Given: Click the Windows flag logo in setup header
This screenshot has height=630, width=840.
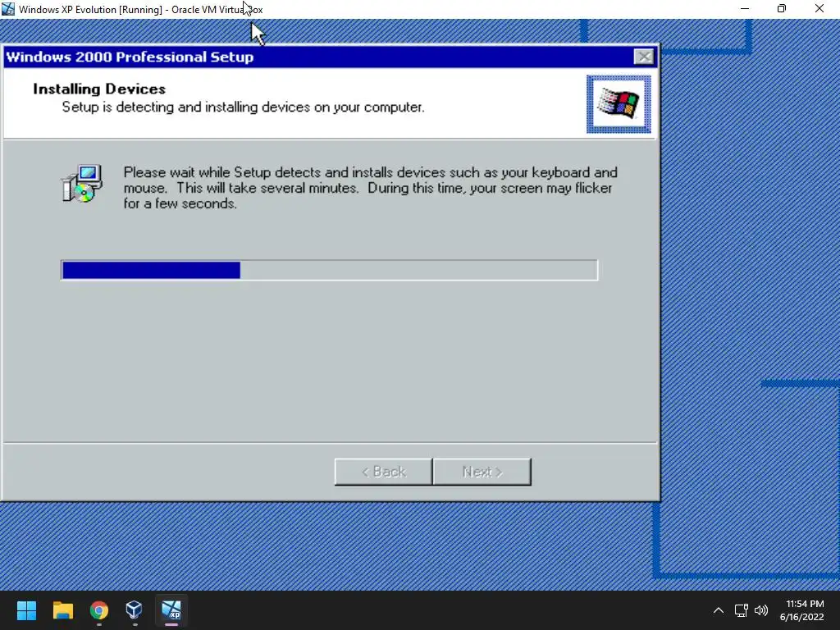Looking at the screenshot, I should [619, 104].
